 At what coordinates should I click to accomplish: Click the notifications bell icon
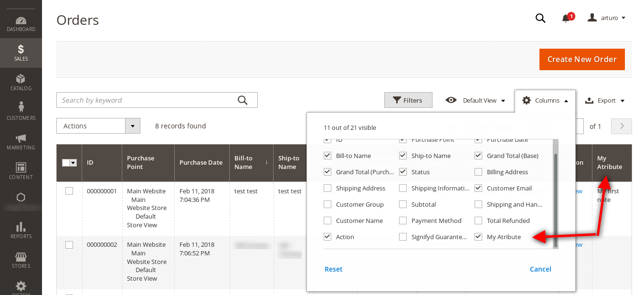(566, 18)
